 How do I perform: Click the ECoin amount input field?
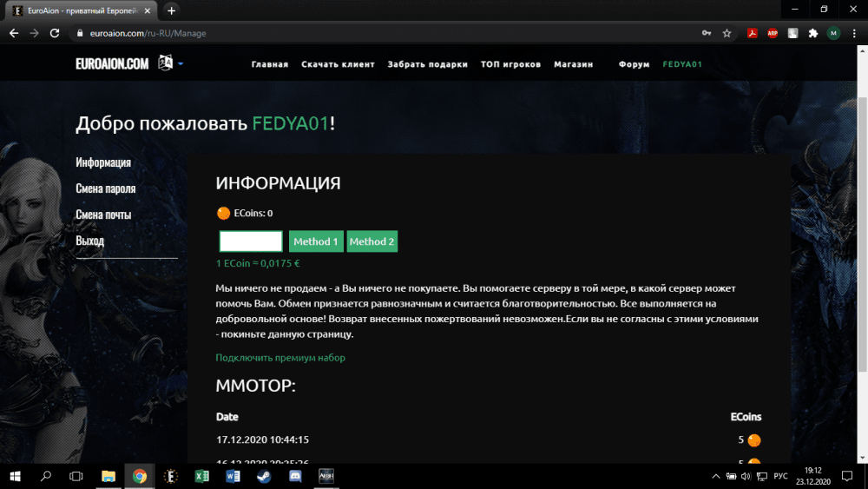coord(251,241)
